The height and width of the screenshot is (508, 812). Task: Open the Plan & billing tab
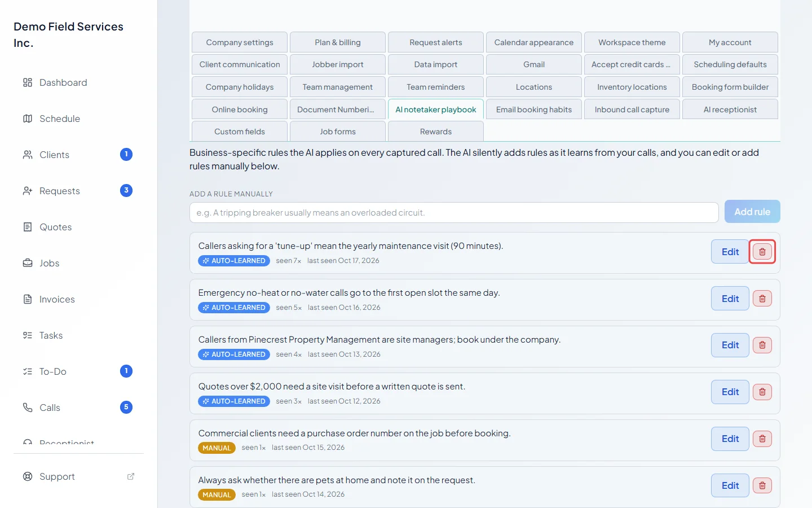point(338,42)
